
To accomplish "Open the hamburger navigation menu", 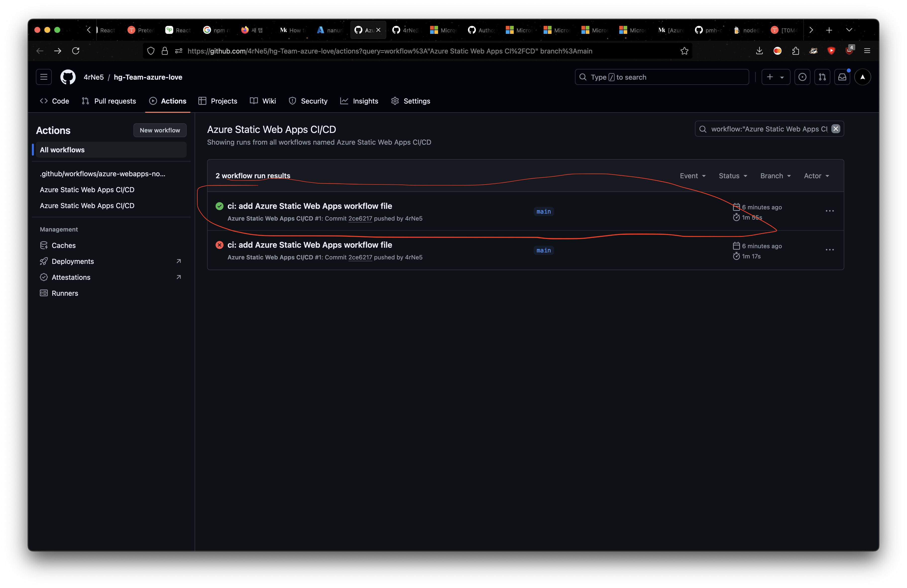I will (44, 77).
